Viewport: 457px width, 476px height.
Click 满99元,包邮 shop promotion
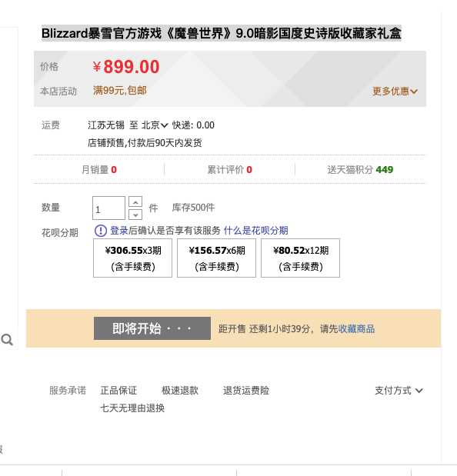pos(120,91)
